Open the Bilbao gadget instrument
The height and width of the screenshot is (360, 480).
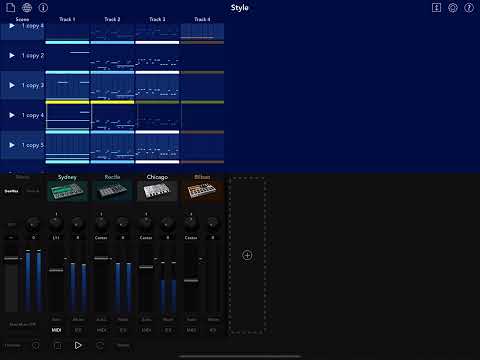[202, 191]
